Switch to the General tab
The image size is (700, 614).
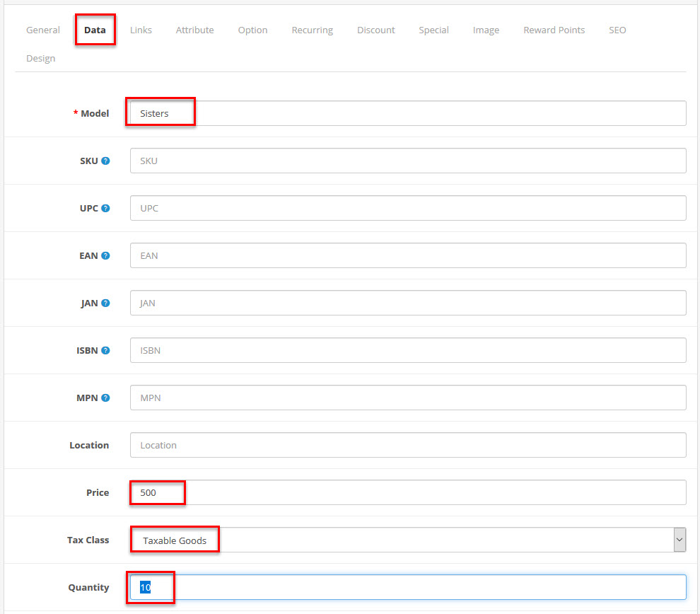(42, 30)
